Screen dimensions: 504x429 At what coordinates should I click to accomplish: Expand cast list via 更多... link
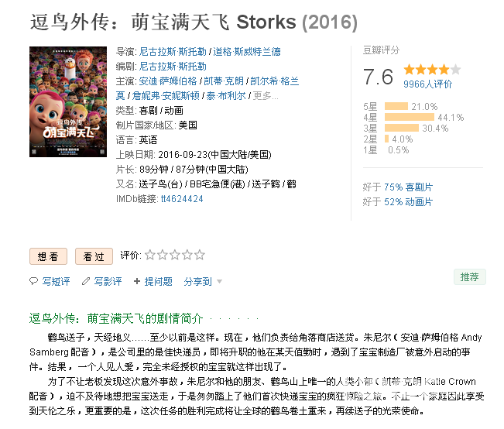coord(266,96)
